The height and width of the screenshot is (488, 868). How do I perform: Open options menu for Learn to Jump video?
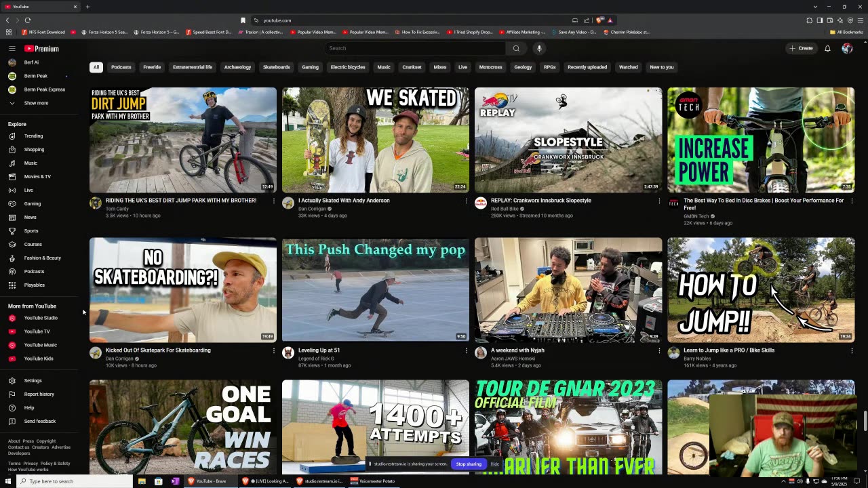pos(852,350)
